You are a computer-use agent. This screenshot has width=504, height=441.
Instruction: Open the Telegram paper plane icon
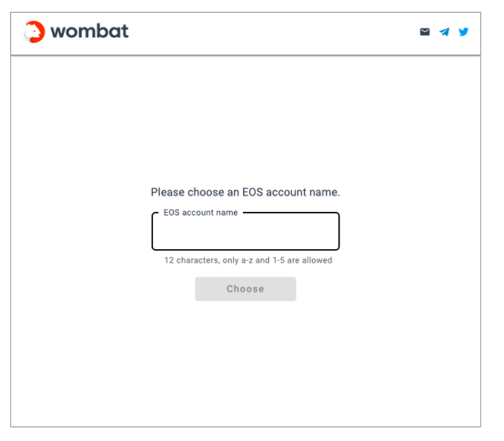click(444, 32)
